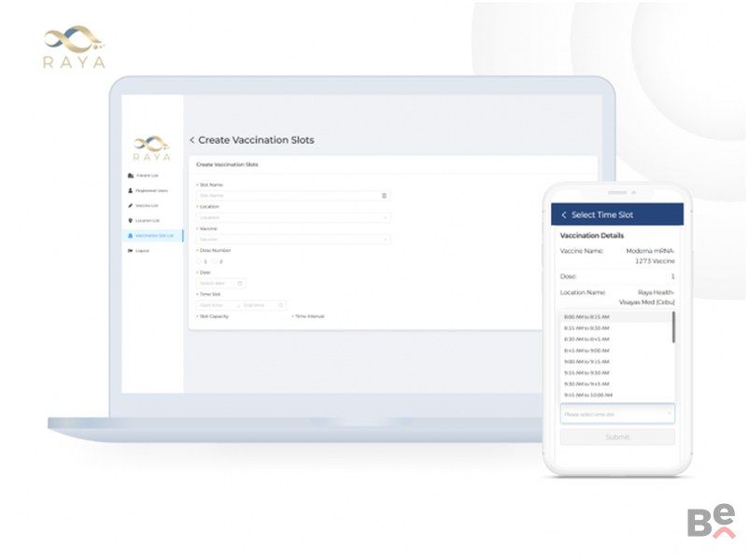The width and height of the screenshot is (749, 560).
Task: Click the calendar icon in Date field
Action: click(x=240, y=283)
